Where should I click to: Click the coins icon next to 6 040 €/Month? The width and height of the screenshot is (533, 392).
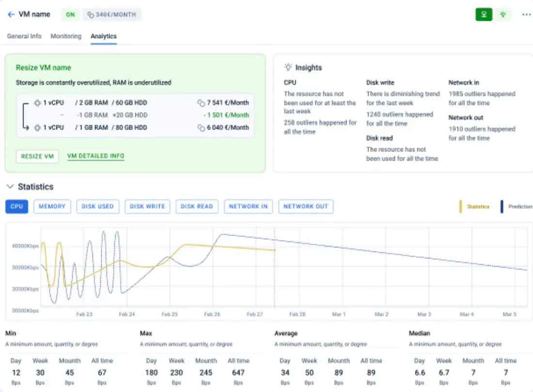click(201, 128)
